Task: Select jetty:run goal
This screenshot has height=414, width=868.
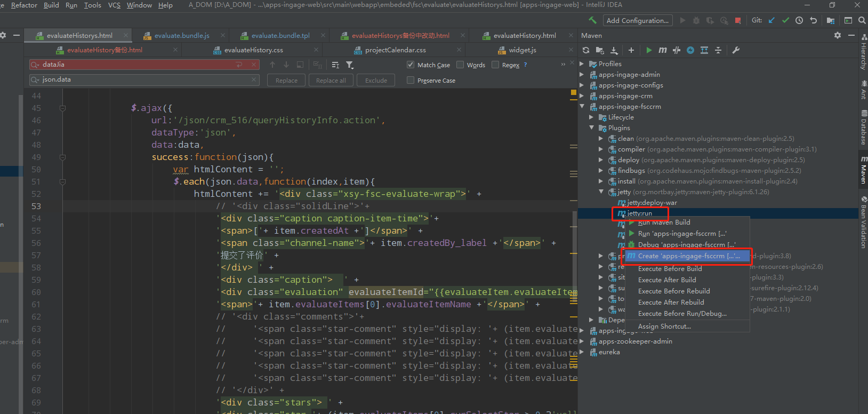Action: pos(640,213)
